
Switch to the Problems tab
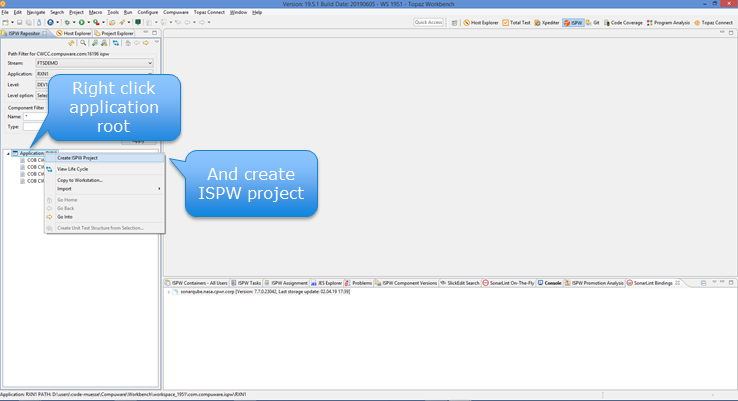pyautogui.click(x=359, y=283)
